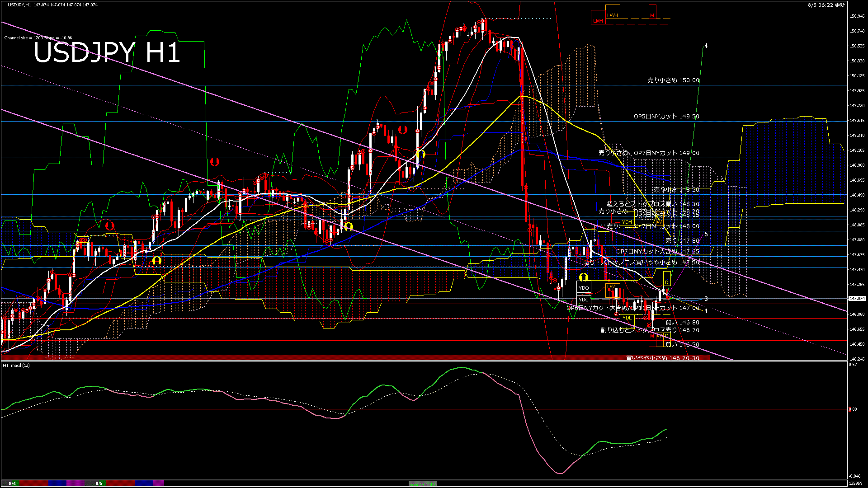
Task: Click projection endpoint label 5
Action: tap(706, 235)
